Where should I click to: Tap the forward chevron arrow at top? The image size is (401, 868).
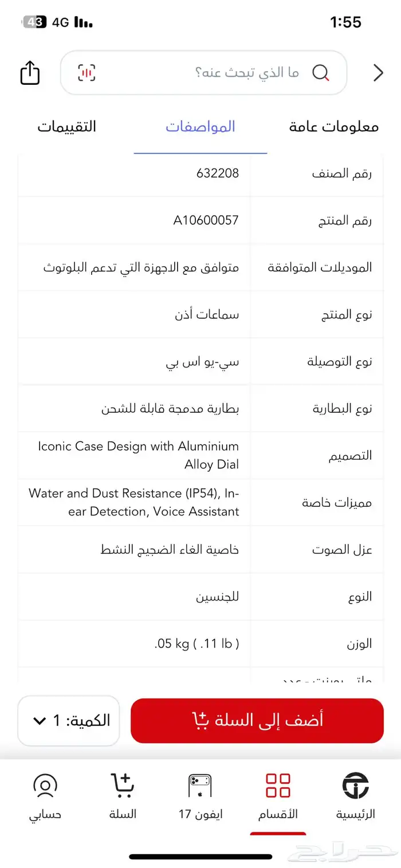pos(378,73)
